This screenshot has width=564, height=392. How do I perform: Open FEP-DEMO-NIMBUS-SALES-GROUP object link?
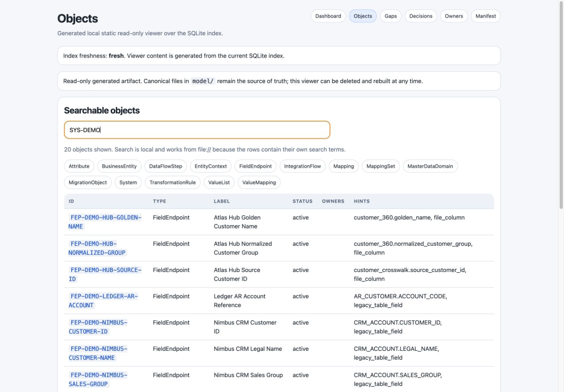pyautogui.click(x=98, y=379)
